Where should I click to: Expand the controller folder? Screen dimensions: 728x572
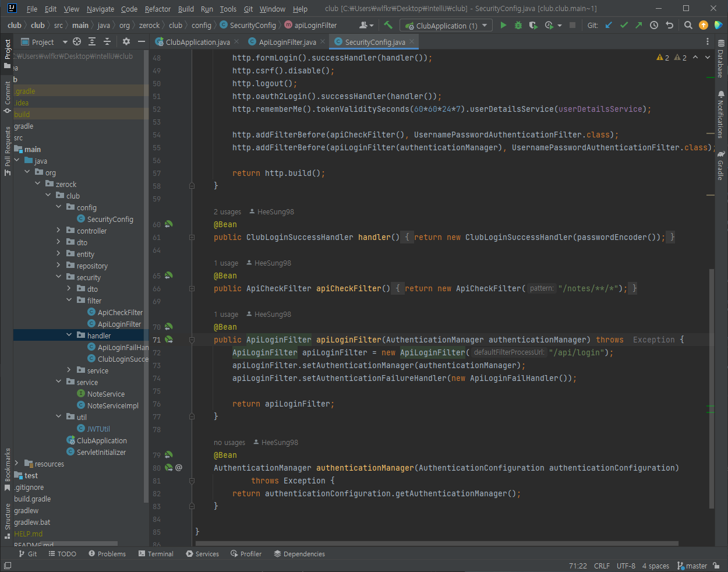pos(59,231)
